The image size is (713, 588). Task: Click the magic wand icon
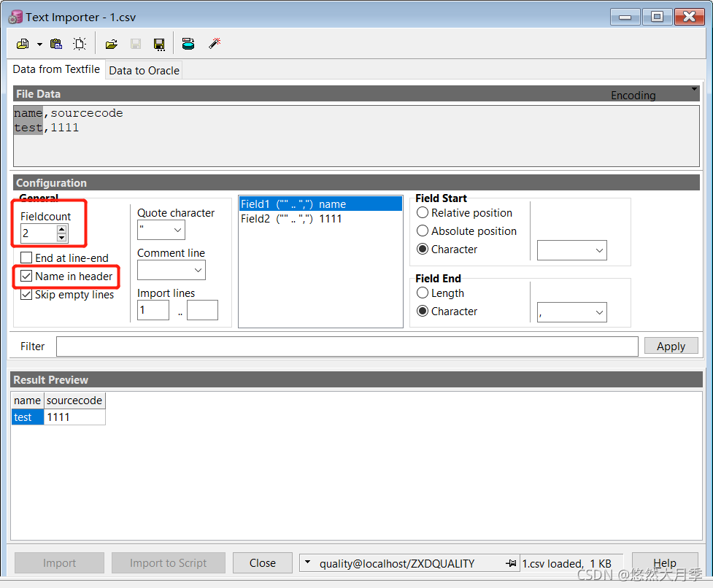tap(214, 44)
